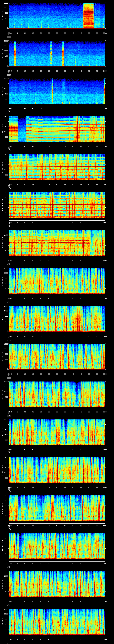Select the spectrogram panel starting at 12:32:00
The height and width of the screenshot is (644, 114).
tap(57, 394)
